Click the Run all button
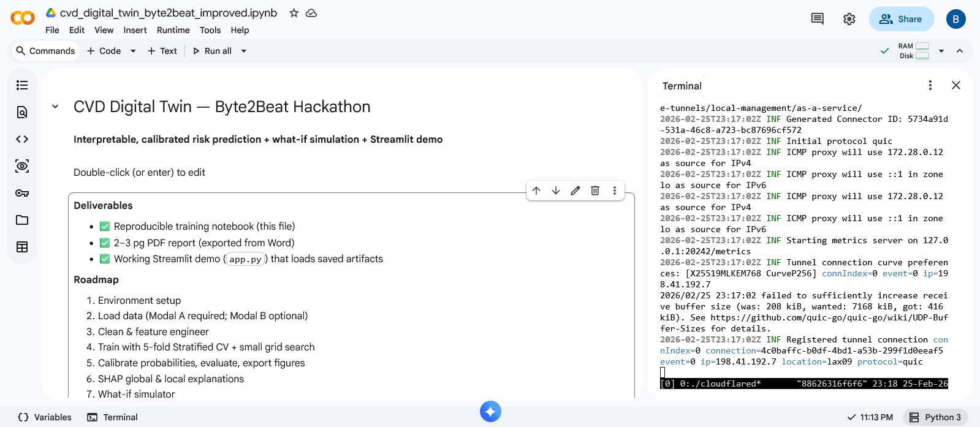 pos(212,51)
